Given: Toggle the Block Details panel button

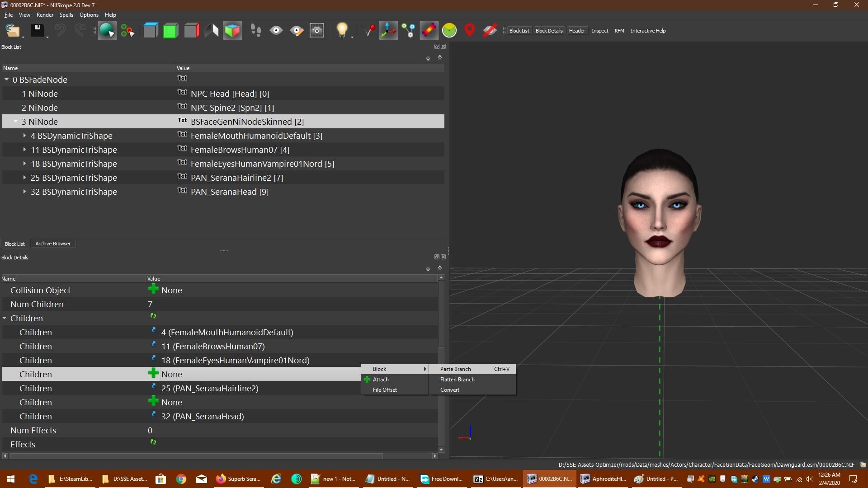Looking at the screenshot, I should pos(549,31).
